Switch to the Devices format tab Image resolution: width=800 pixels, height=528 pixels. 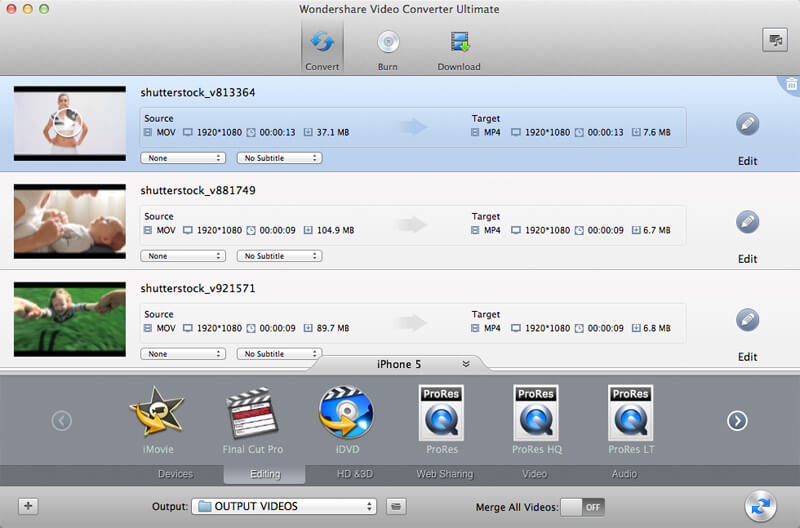tap(175, 474)
